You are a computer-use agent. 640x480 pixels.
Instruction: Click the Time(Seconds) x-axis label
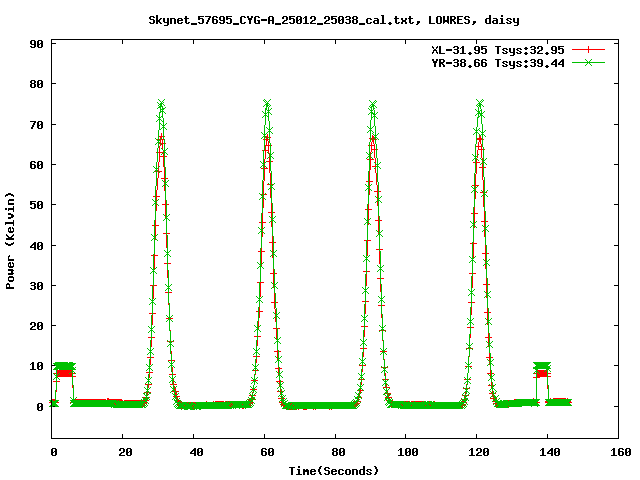pos(334,471)
